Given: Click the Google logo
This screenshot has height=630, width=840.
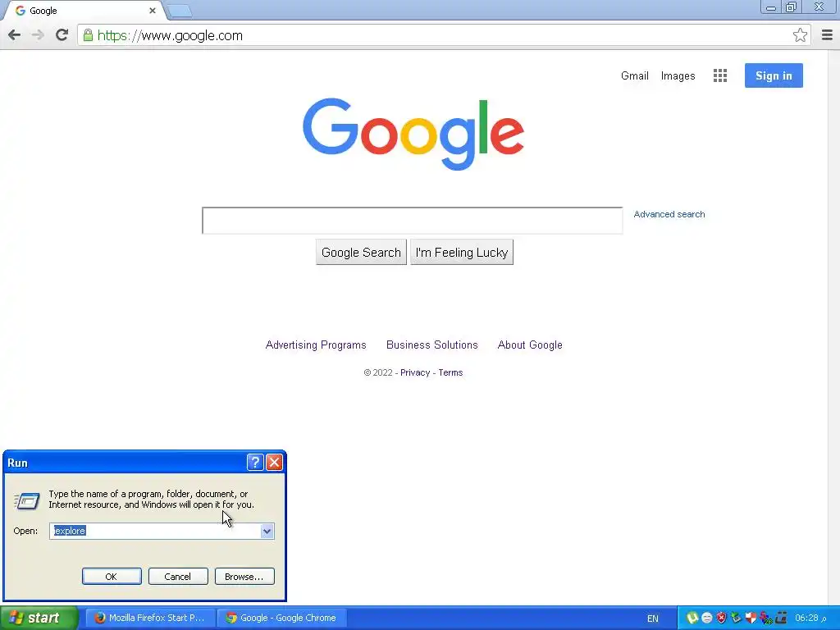Looking at the screenshot, I should [413, 134].
